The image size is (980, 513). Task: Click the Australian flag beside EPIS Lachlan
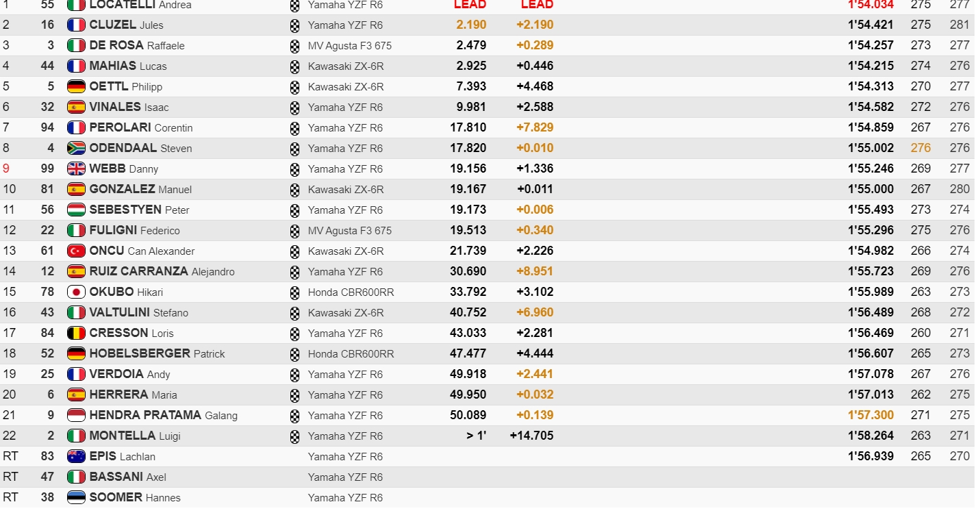point(76,456)
